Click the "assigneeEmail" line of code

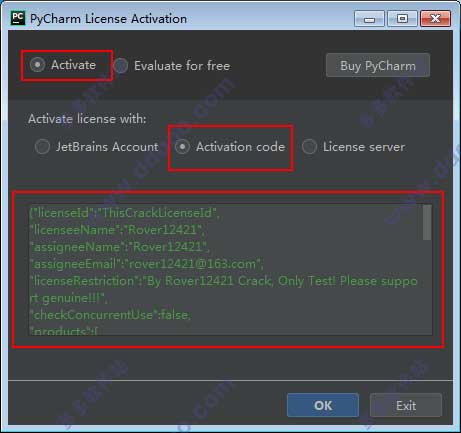coord(146,264)
